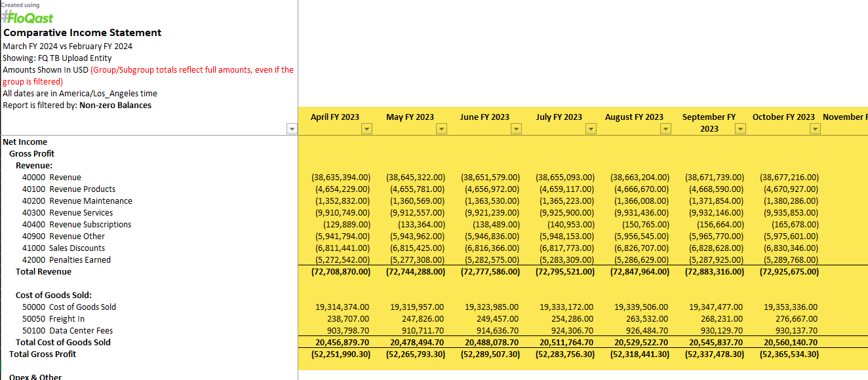
Task: Open the October FY 2023 filter dropdown
Action: (x=815, y=129)
